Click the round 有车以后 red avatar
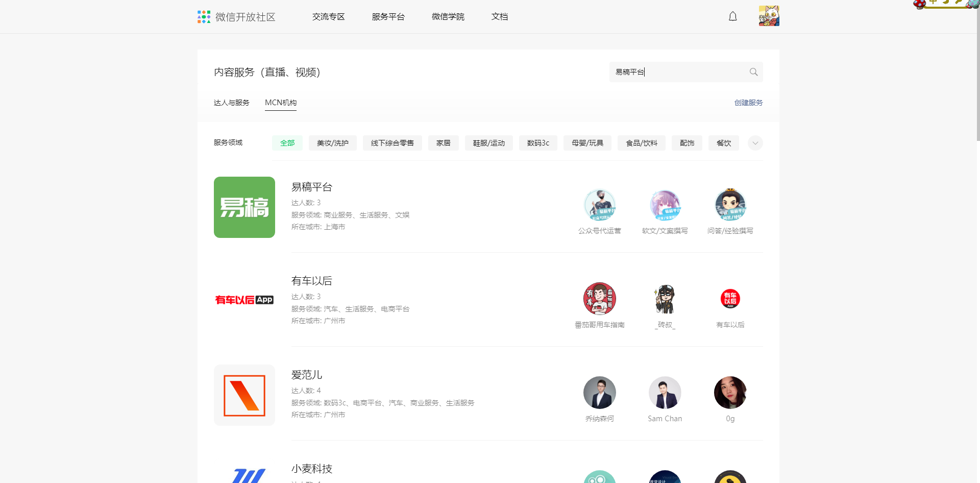Viewport: 980px width, 483px height. click(730, 299)
